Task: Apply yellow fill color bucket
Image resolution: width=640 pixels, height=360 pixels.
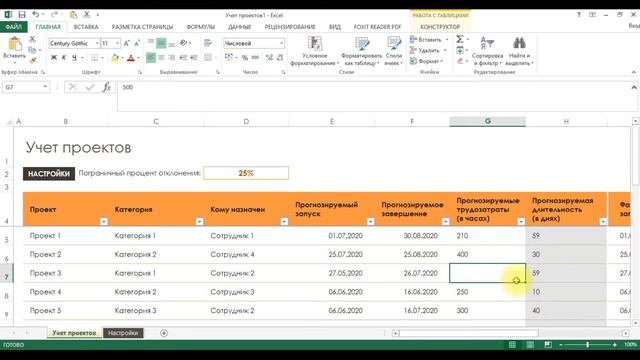Action: (115, 58)
